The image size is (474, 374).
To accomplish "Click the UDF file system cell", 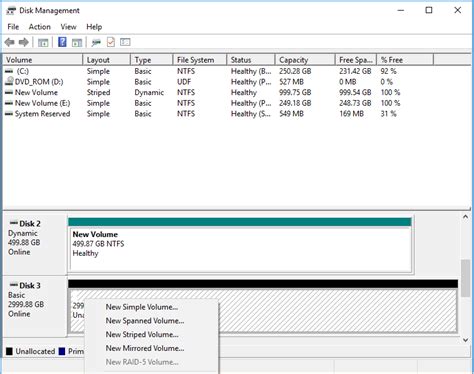I will (x=184, y=82).
